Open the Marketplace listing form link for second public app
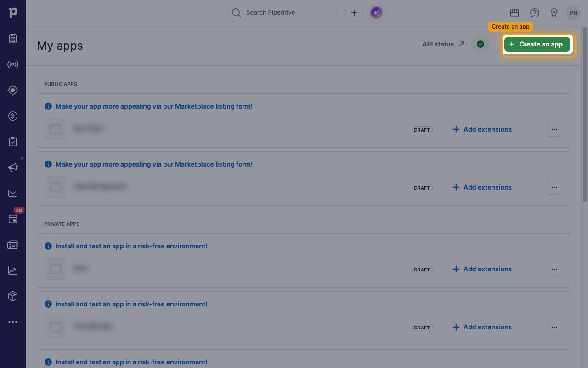588x368 pixels. click(154, 164)
